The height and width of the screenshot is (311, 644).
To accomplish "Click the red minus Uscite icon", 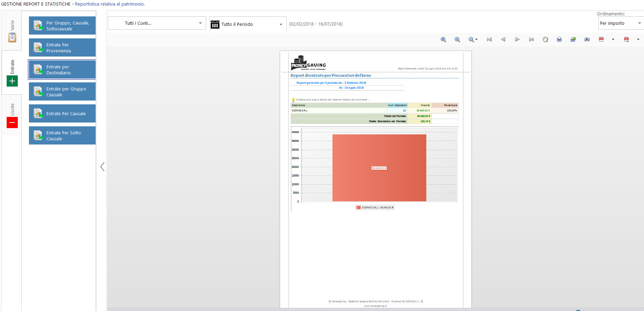I will point(12,123).
